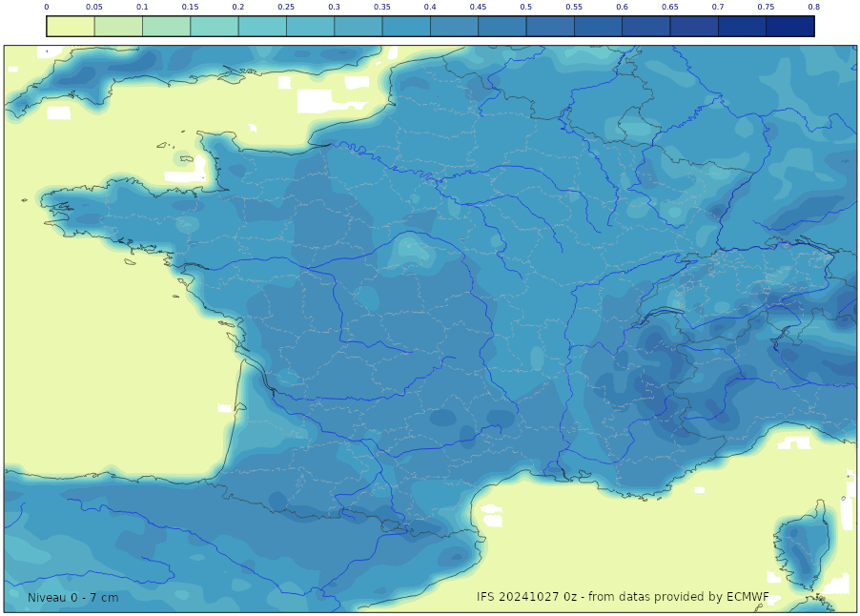The width and height of the screenshot is (860, 616).
Task: Click the legend swatch between 0.6 and 0.65
Action: click(646, 26)
